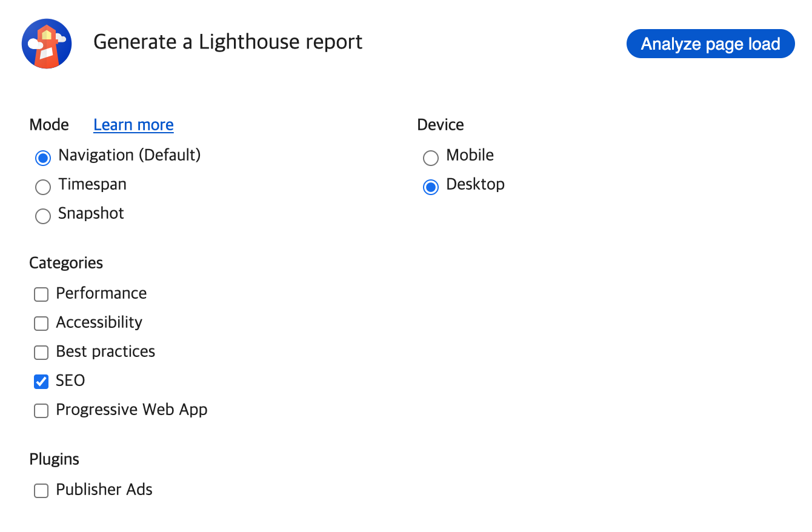Viewport: 812px width, 532px height.
Task: Uncheck the SEO category checkbox
Action: (41, 382)
